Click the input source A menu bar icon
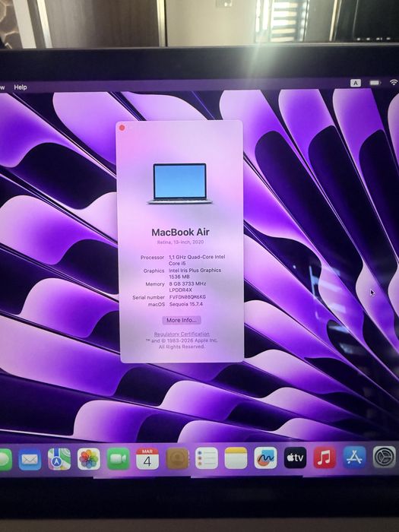The image size is (399, 532). point(356,83)
